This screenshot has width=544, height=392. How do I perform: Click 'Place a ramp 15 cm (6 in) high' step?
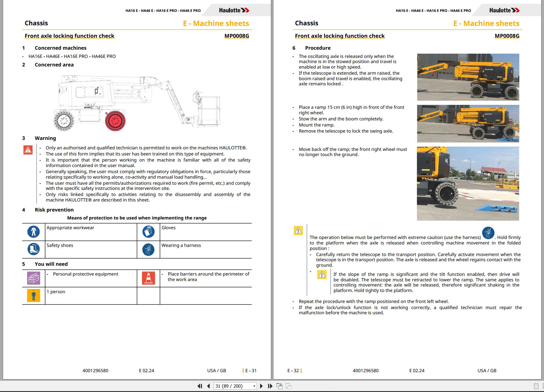[x=351, y=110]
